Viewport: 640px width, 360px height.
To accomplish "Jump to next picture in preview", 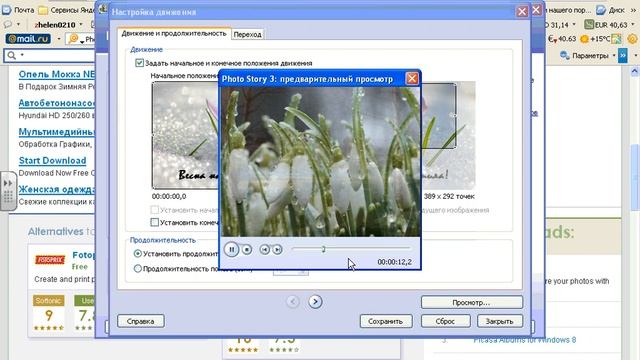I will (x=278, y=249).
